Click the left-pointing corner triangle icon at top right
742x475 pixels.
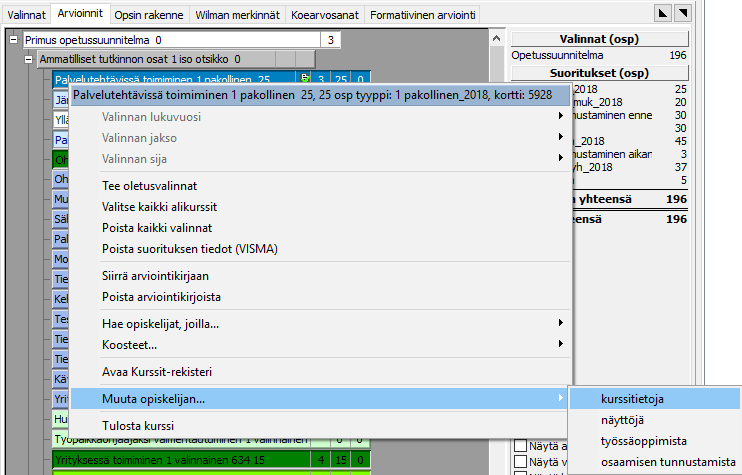662,13
